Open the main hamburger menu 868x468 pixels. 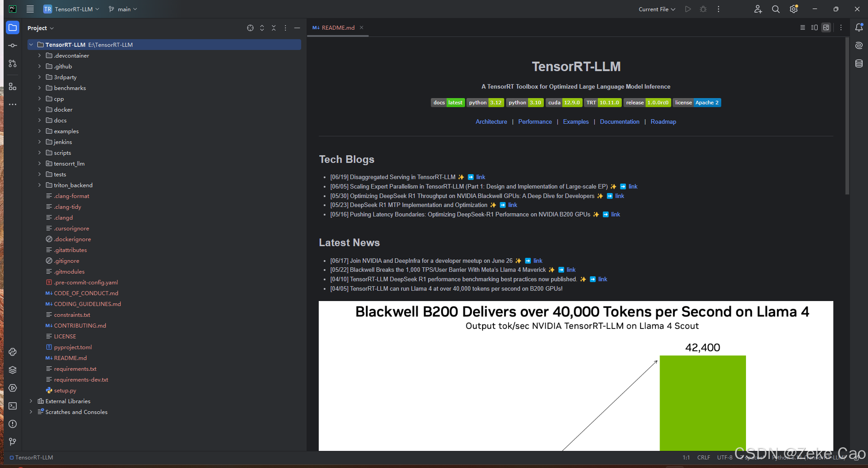tap(30, 9)
